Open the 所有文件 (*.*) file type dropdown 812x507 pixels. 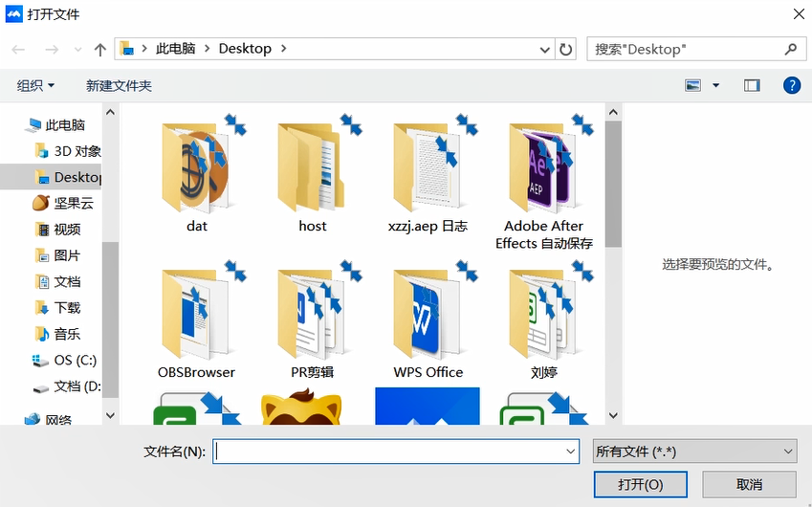click(x=694, y=452)
